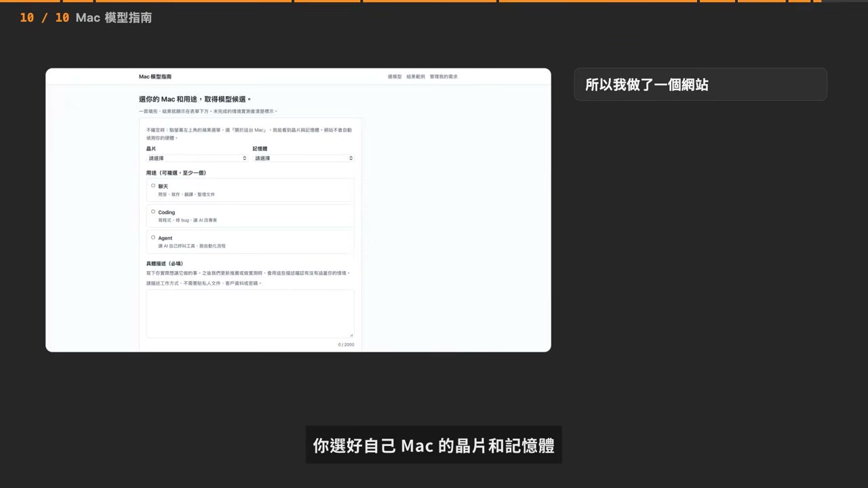Go to 選模型 in the webpage navigation
This screenshot has height=488, width=868.
coord(395,77)
